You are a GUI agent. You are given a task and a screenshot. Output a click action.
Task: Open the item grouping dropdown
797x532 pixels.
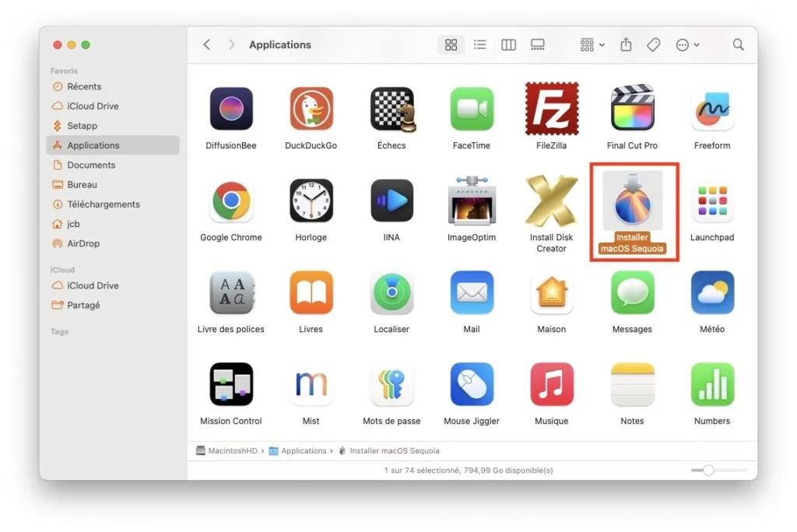pyautogui.click(x=590, y=44)
